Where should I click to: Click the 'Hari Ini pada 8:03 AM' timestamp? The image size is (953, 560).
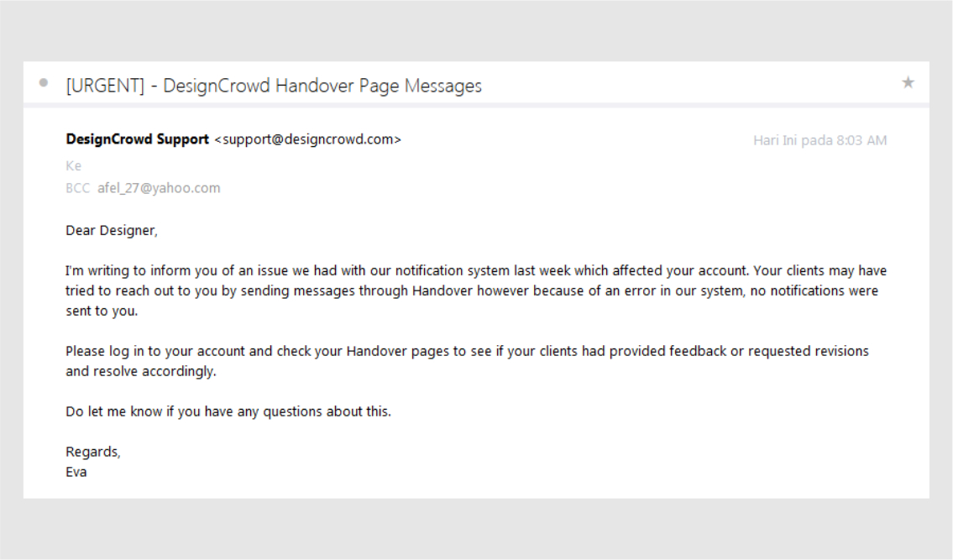coord(819,140)
